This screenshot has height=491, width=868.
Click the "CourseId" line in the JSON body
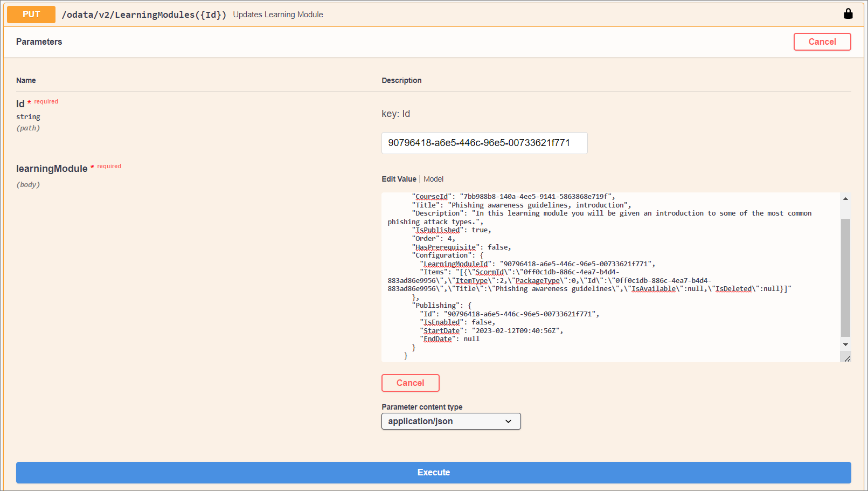512,197
